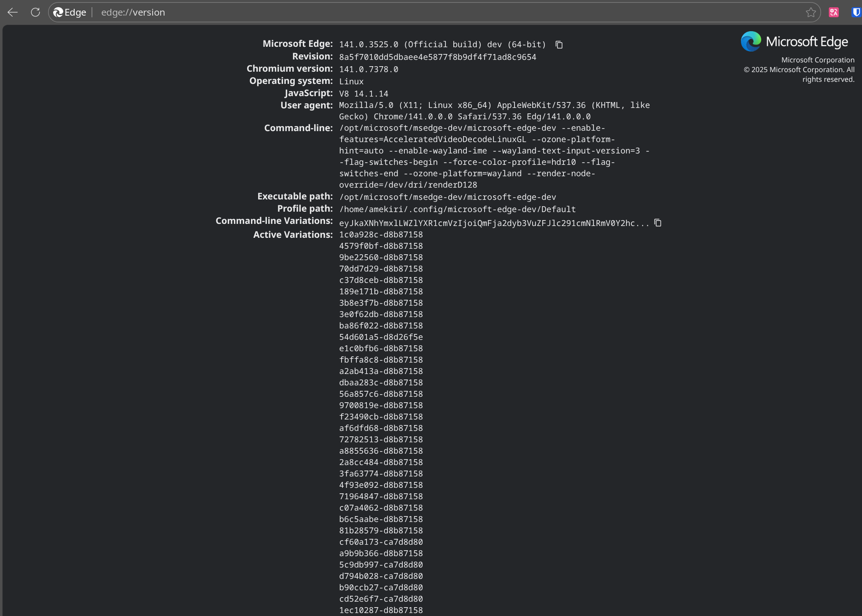Click active variation af6dfd68-d8b87158

coord(381,428)
